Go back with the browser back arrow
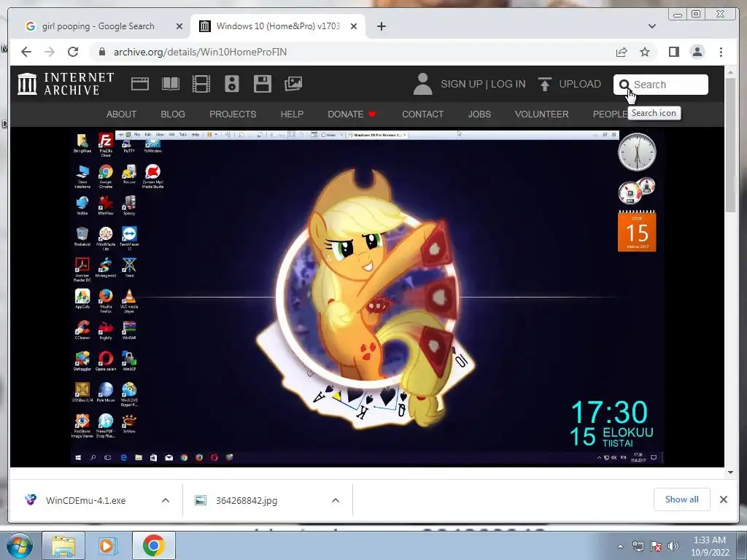The image size is (747, 560). (26, 52)
